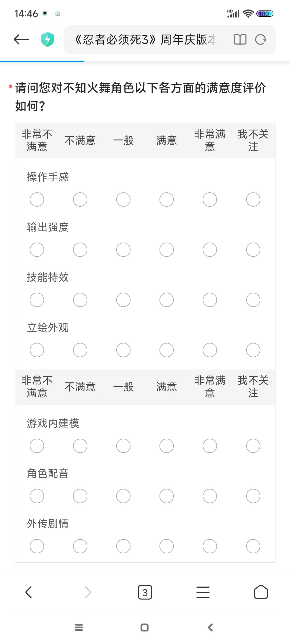Tap the bottom toolbar back chevron
This screenshot has height=644, width=290.
(29, 592)
